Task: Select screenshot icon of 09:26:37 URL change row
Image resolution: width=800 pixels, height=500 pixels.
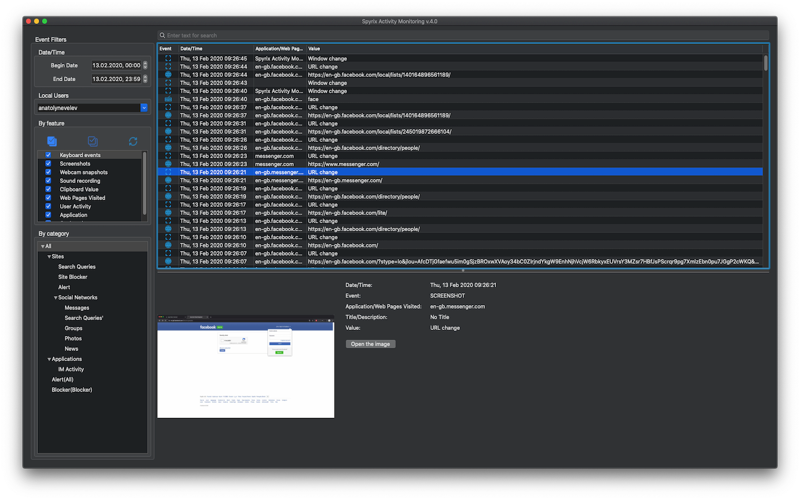Action: [x=168, y=108]
